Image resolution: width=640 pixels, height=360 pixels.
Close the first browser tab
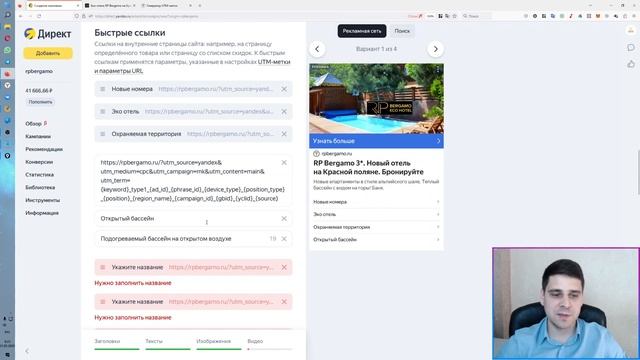[x=78, y=6]
